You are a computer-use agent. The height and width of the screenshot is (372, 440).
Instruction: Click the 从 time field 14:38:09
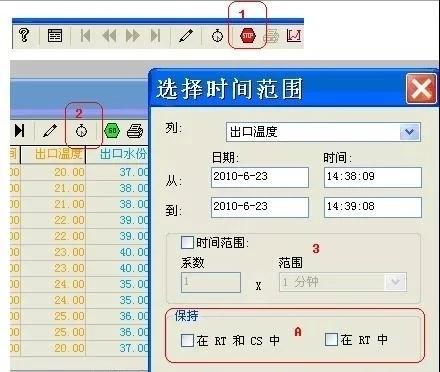pos(373,177)
